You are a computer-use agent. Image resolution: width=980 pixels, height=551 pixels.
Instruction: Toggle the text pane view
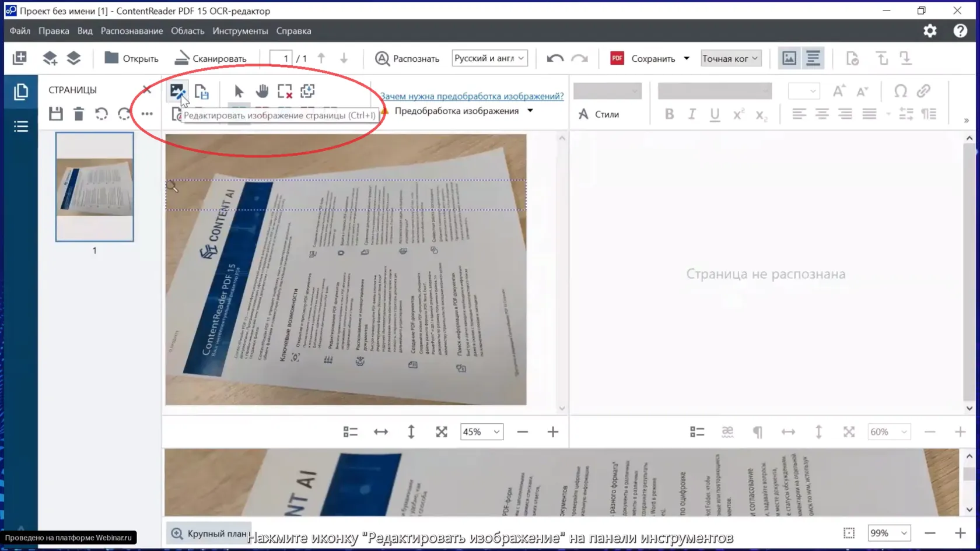pos(813,58)
